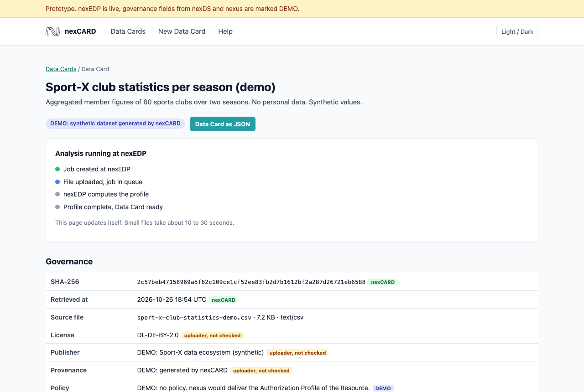Click the nexCARD logo icon
Screen dimensions: 584x392
[53, 31]
